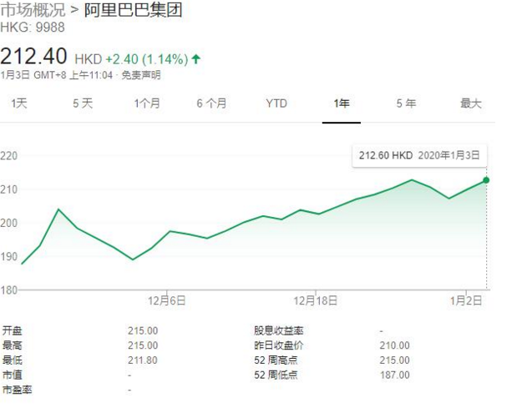
Task: Click the 52 周低点 value 187.00
Action: [x=394, y=375]
